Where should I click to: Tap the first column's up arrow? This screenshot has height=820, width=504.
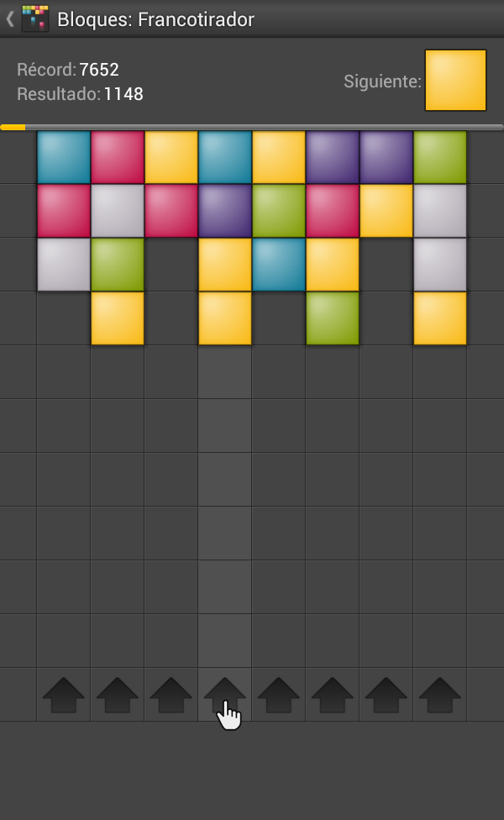(x=63, y=695)
